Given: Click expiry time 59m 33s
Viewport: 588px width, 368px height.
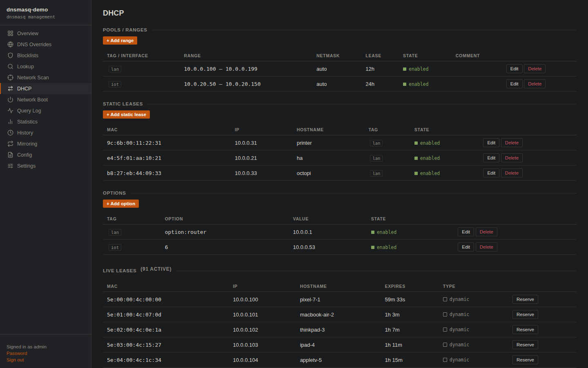Looking at the screenshot, I should (x=395, y=300).
